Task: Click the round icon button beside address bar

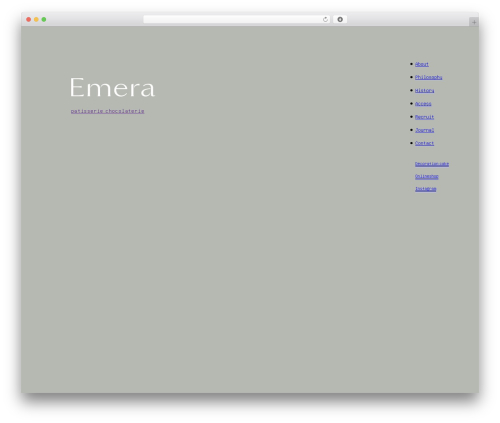Action: click(340, 19)
